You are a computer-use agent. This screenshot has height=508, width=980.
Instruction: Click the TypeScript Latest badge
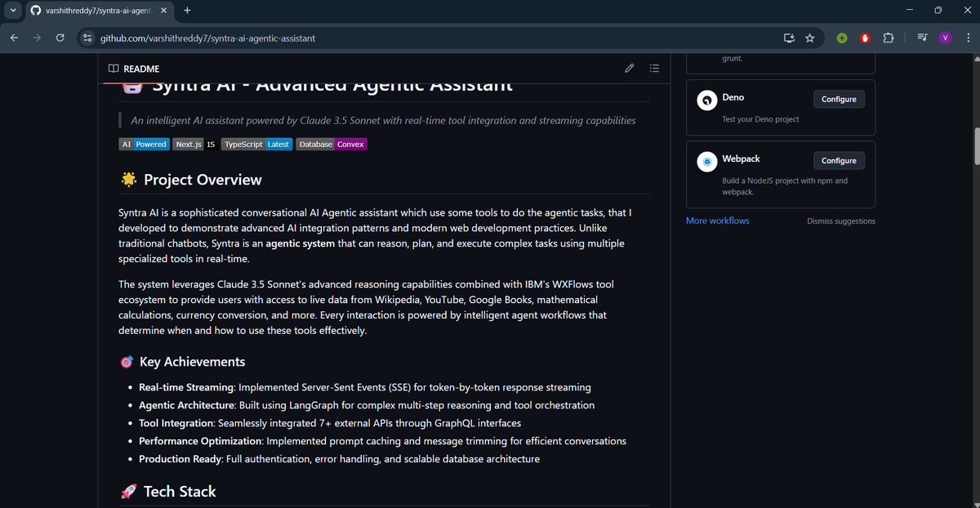(x=257, y=144)
